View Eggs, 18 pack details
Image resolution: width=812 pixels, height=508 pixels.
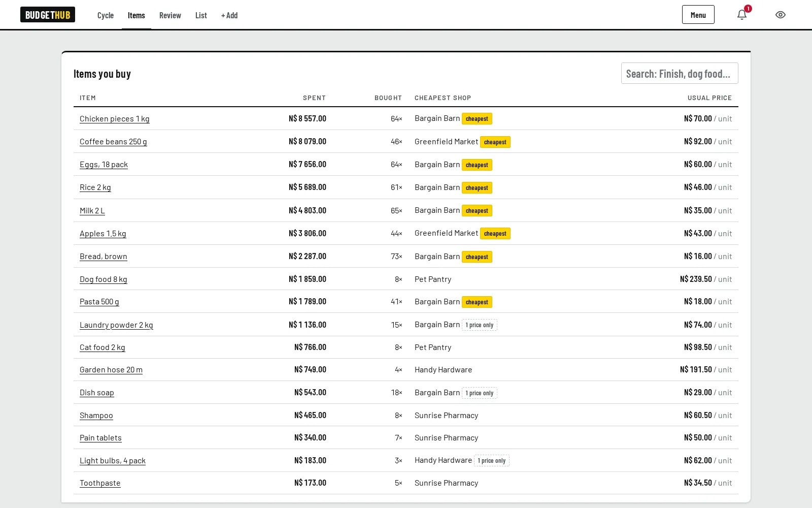[104, 165]
